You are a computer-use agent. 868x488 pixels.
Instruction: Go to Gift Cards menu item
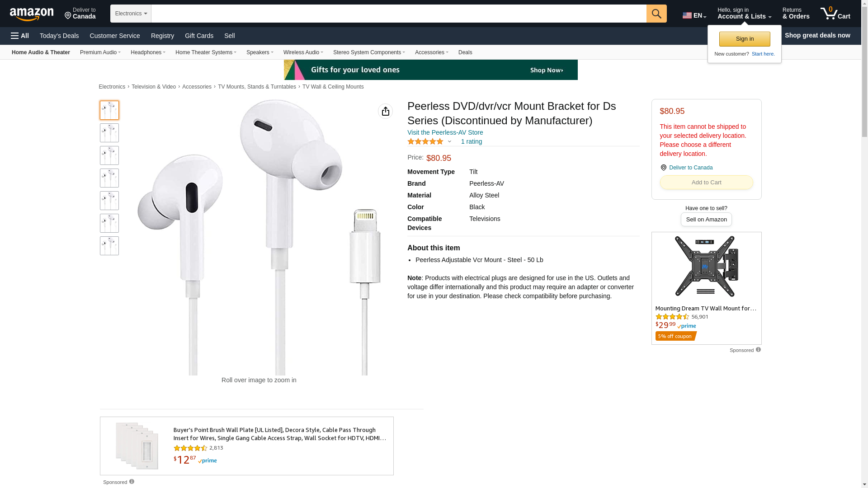click(199, 36)
